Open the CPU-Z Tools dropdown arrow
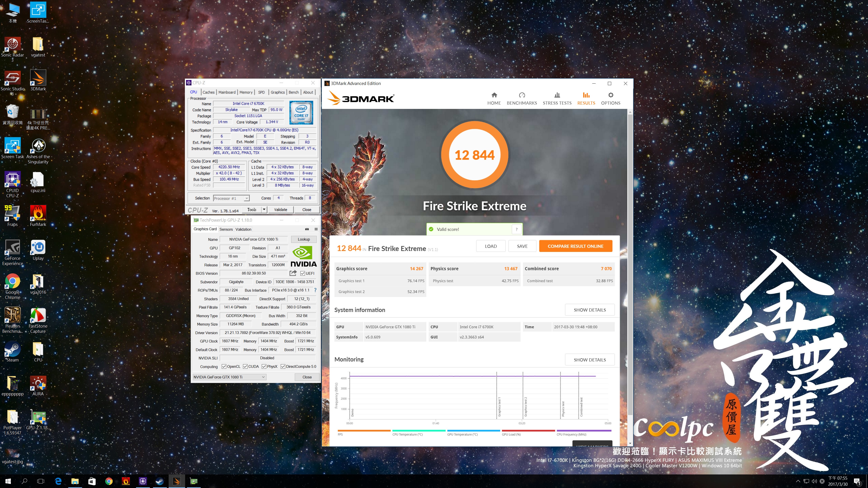This screenshot has width=868, height=488. [x=264, y=209]
